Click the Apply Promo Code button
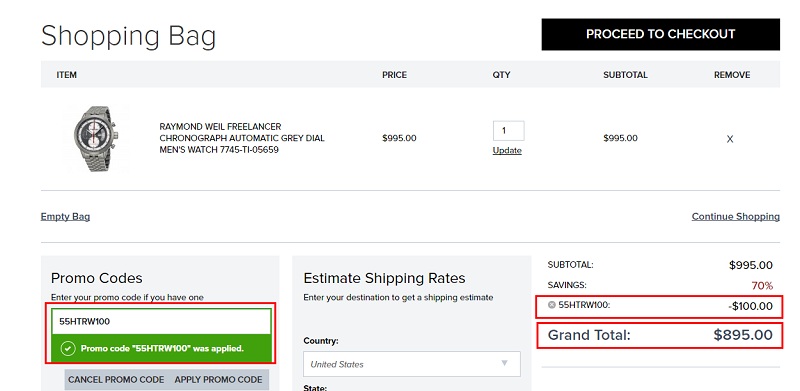Viewport: 800px width, 391px height. pyautogui.click(x=218, y=380)
